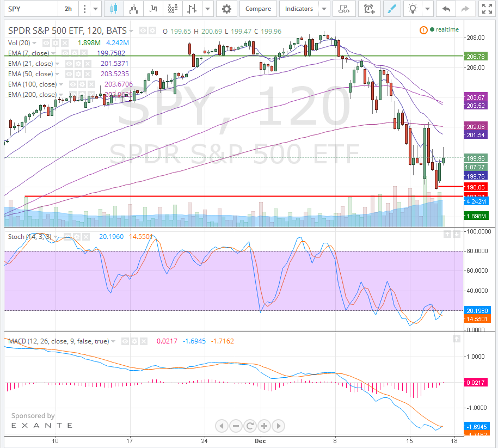Screen dimensions: 498x448
Task: Zoom out with the minus button
Action: [236, 426]
